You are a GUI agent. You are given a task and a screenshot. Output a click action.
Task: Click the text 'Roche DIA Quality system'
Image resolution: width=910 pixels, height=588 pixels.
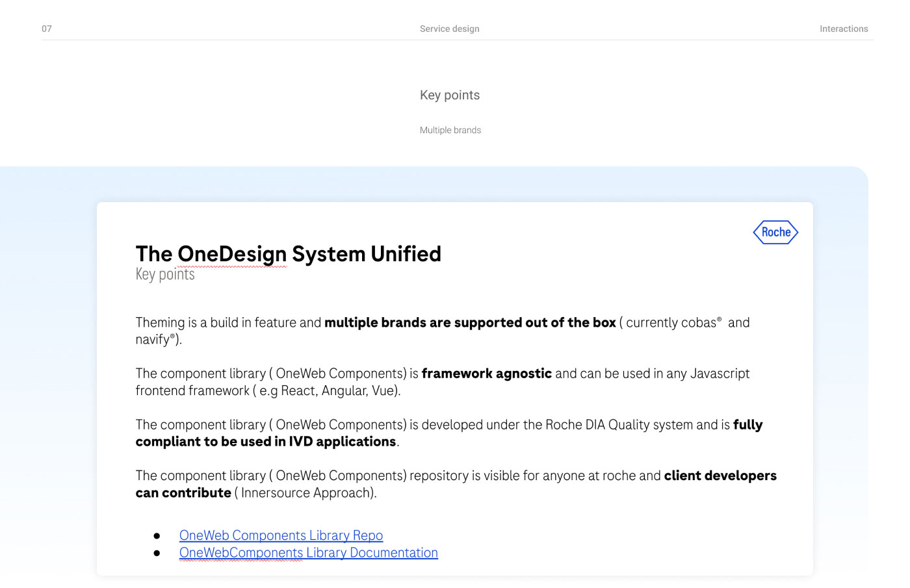[x=619, y=425]
